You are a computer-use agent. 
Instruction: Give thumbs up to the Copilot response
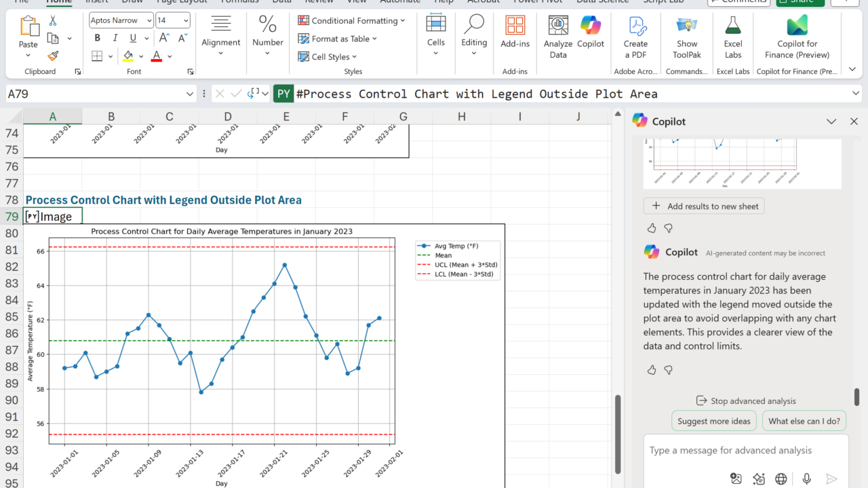(x=652, y=370)
